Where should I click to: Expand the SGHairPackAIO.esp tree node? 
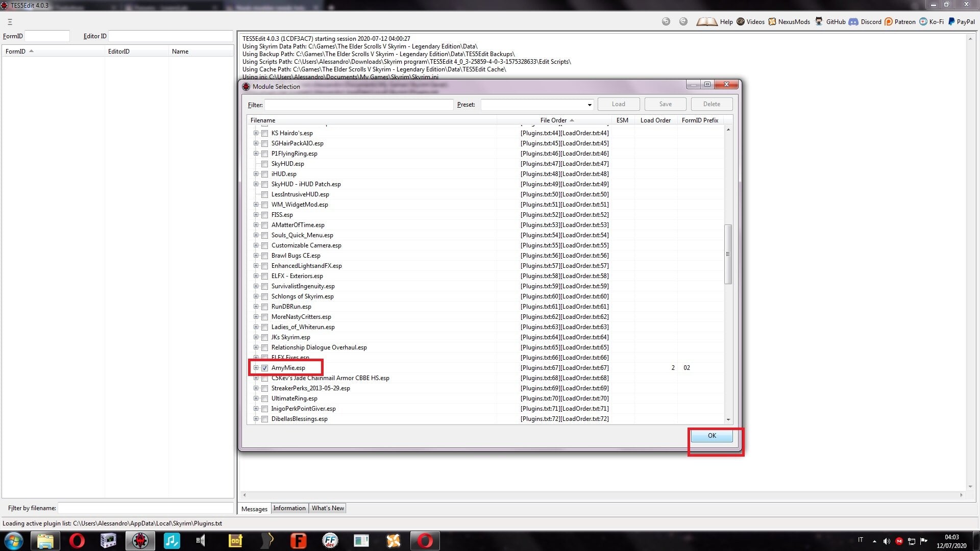click(x=256, y=143)
